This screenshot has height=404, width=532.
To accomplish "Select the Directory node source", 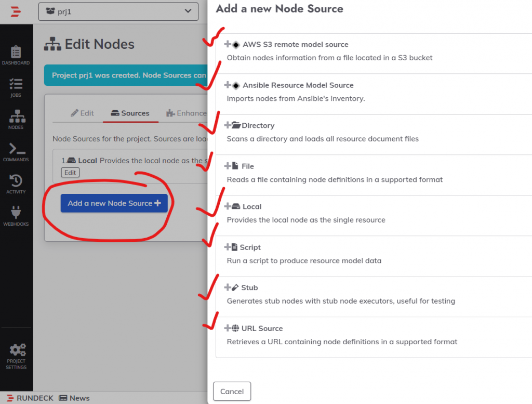I will click(x=257, y=126).
